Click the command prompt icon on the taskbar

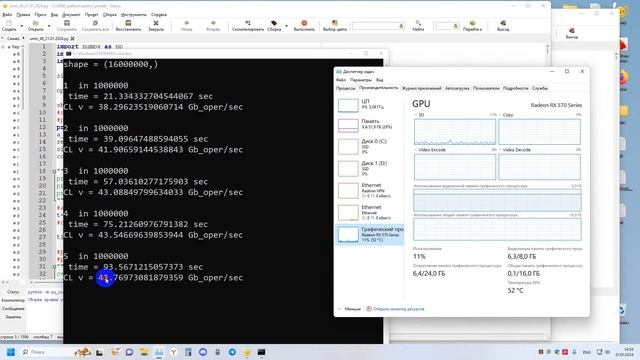coord(261,352)
